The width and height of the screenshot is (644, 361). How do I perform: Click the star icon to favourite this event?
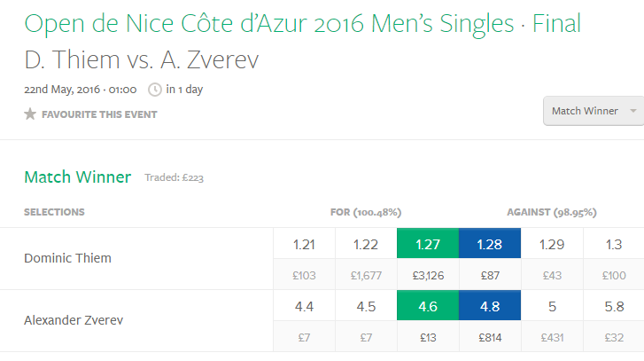click(30, 114)
